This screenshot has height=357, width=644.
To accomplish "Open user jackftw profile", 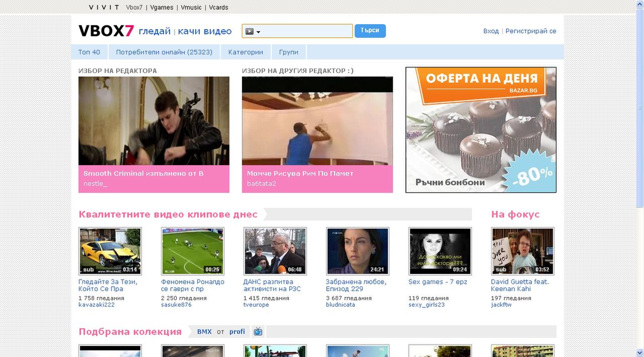I will [501, 305].
